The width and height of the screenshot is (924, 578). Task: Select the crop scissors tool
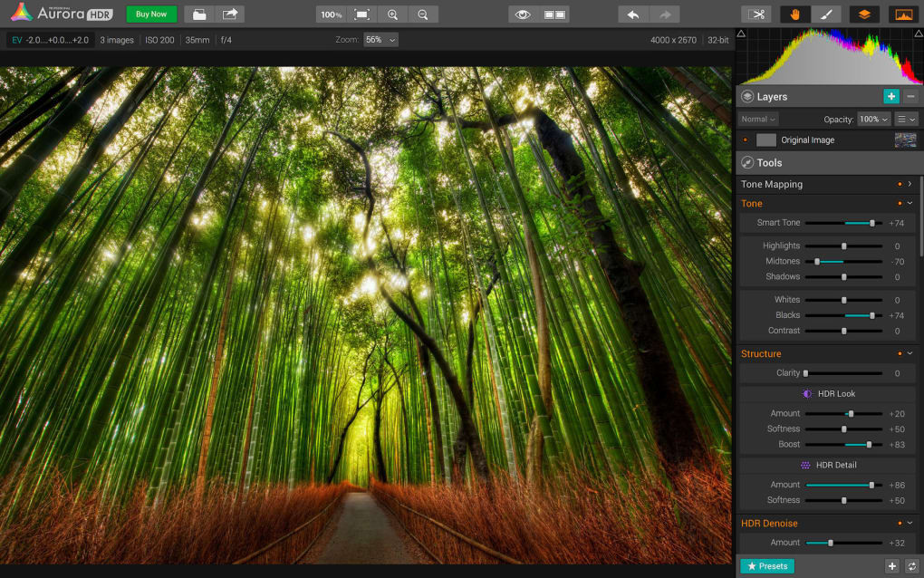756,14
